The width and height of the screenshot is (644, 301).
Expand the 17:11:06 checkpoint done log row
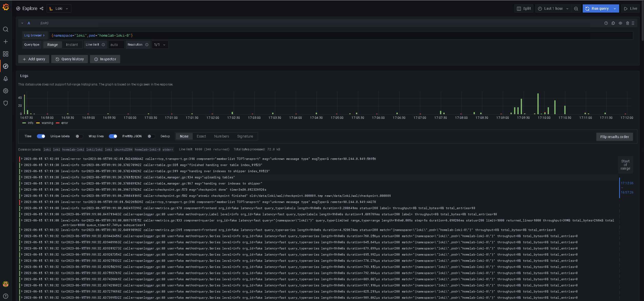tap(22, 190)
